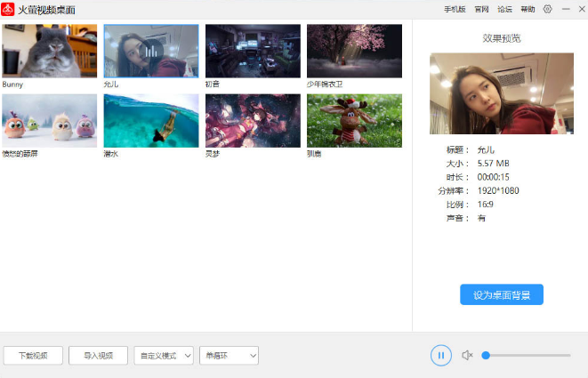This screenshot has height=378, width=588.
Task: Minimize the window
Action: [566, 9]
